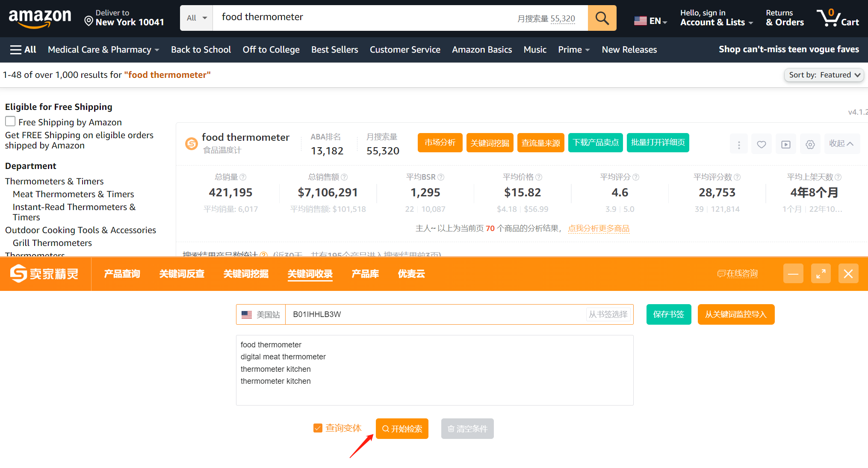Tick Free Shipping by Amazon checkbox

click(x=10, y=121)
